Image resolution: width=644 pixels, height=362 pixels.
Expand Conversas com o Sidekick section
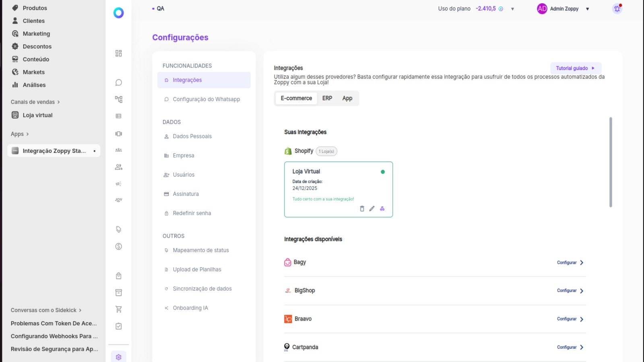pyautogui.click(x=46, y=310)
